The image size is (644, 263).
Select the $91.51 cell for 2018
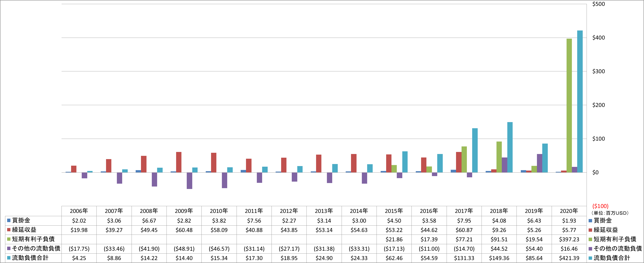click(499, 239)
